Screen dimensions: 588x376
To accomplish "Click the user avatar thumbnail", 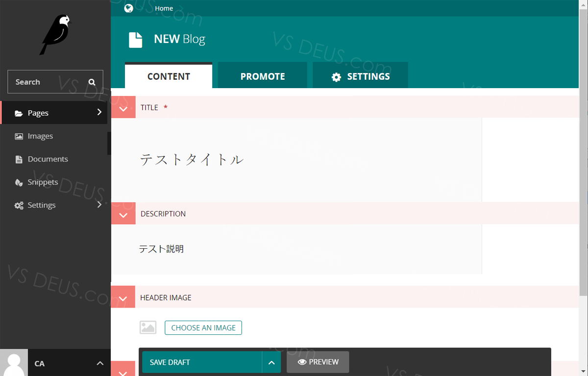I will [x=14, y=363].
